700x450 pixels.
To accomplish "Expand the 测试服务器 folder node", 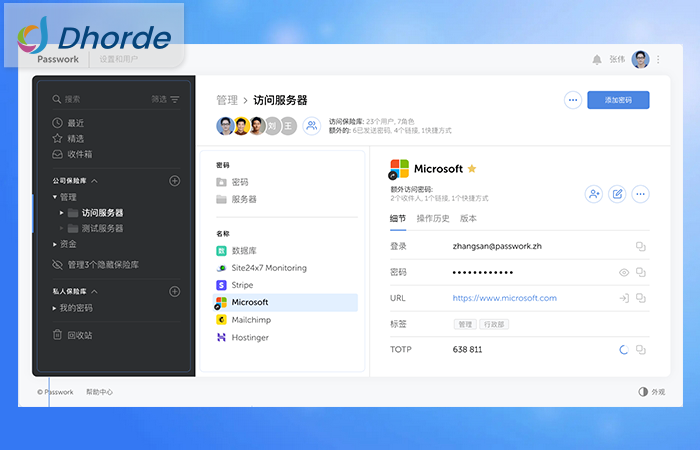I will click(62, 229).
